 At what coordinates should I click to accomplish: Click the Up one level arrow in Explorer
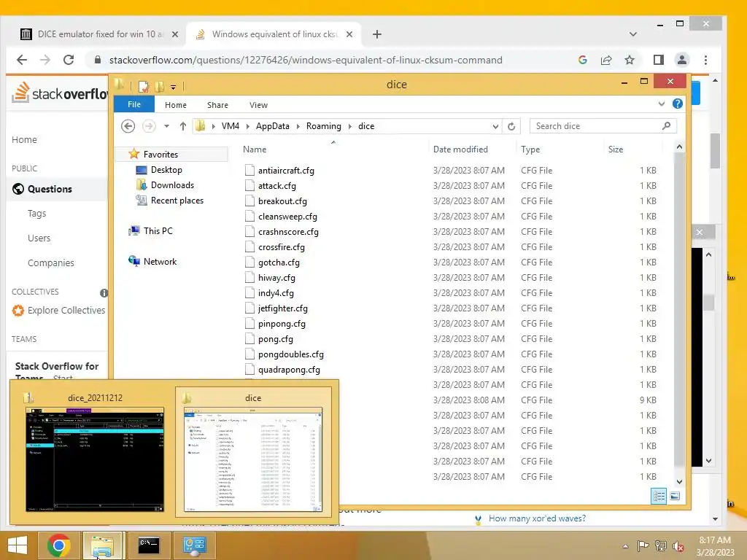coord(183,126)
